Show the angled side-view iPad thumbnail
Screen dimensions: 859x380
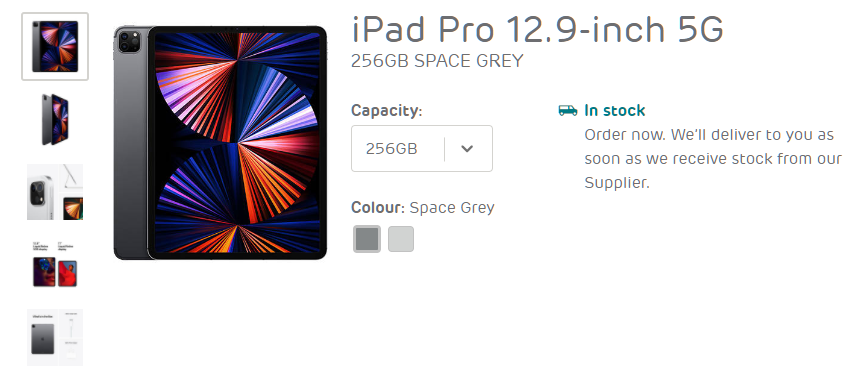tap(55, 119)
